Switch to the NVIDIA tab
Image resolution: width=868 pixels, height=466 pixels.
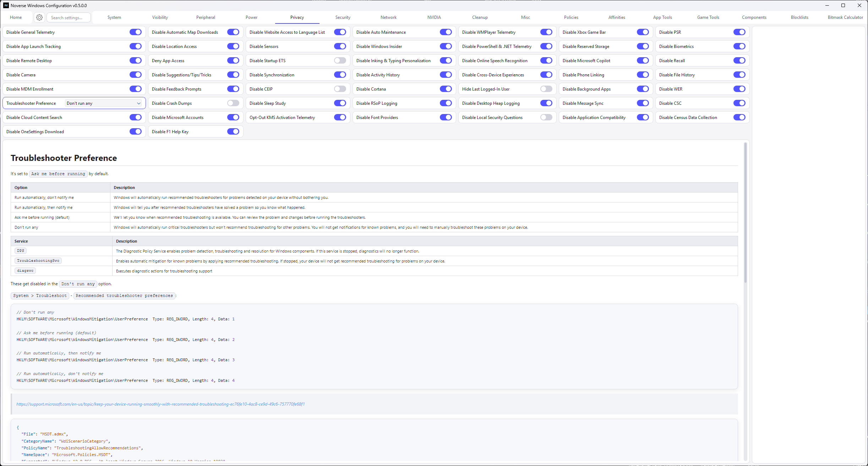coord(434,17)
